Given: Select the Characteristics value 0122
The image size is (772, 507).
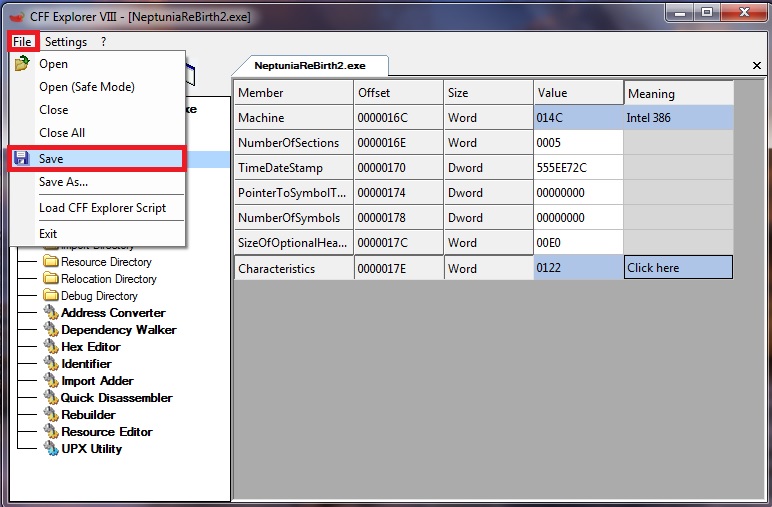Looking at the screenshot, I should 579,267.
